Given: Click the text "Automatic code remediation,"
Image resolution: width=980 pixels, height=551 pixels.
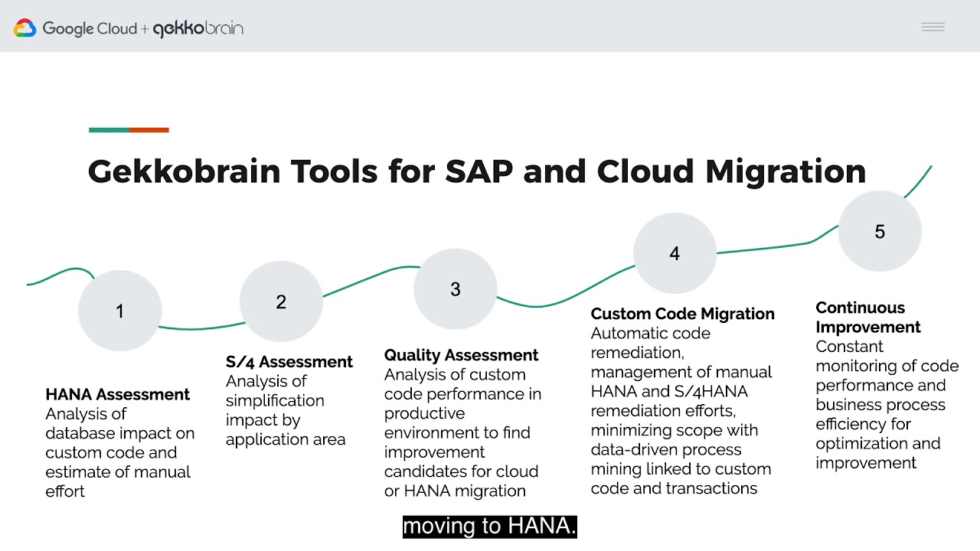Looking at the screenshot, I should [651, 343].
